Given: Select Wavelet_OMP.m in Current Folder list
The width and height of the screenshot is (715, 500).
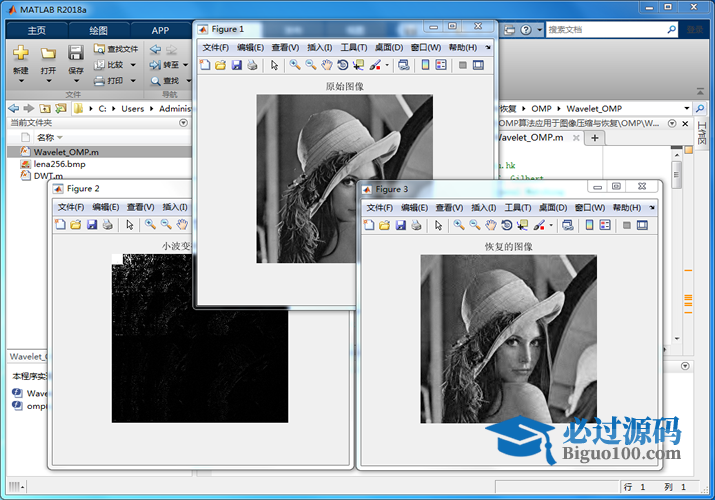Looking at the screenshot, I should click(99, 152).
